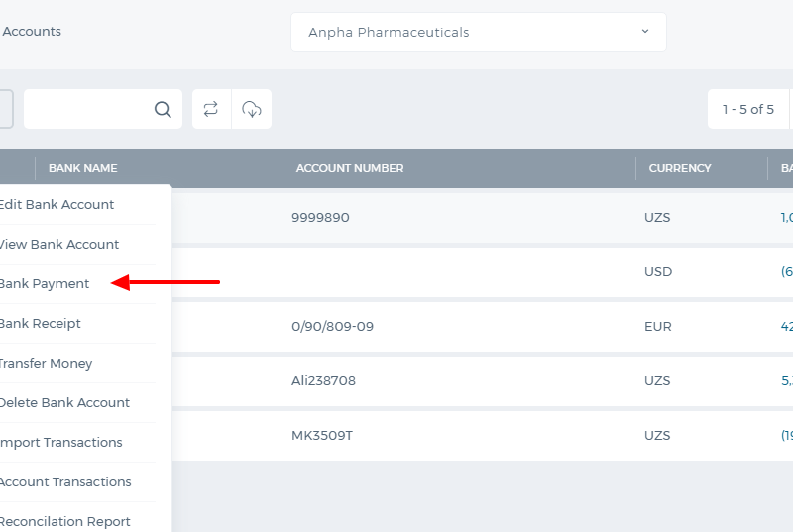This screenshot has height=532, width=793.
Task: Click the 1 - 5 of 5 pagination indicator
Action: coord(748,109)
